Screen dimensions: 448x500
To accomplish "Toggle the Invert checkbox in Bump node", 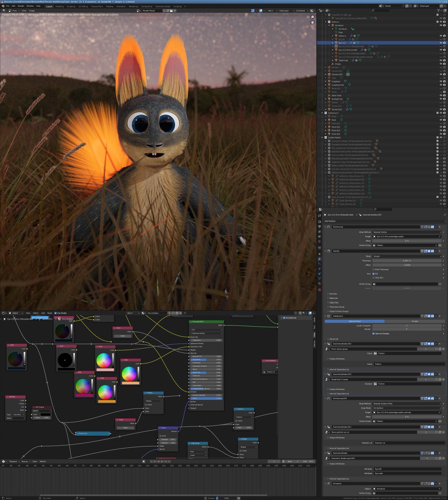I will [x=160, y=436].
